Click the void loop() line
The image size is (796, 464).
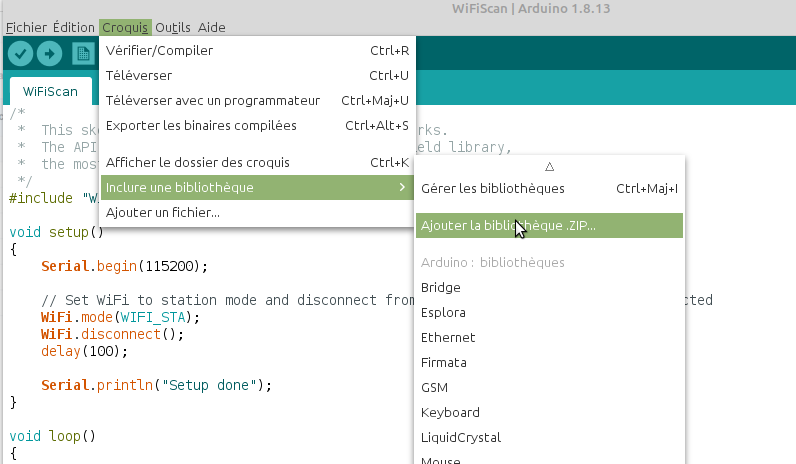pyautogui.click(x=52, y=436)
